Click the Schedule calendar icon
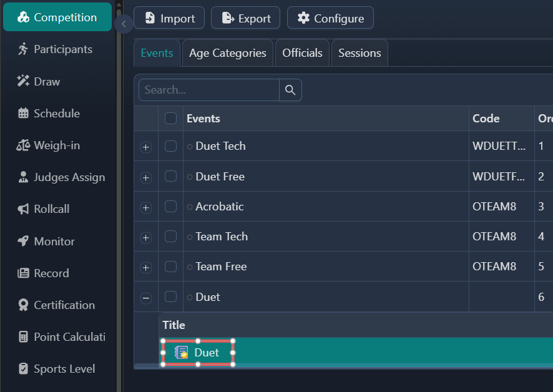 point(23,113)
